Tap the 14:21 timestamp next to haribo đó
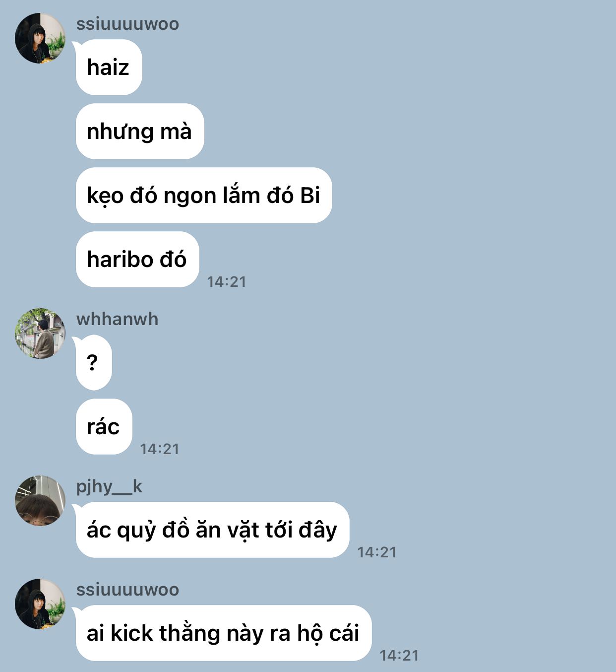 [226, 281]
